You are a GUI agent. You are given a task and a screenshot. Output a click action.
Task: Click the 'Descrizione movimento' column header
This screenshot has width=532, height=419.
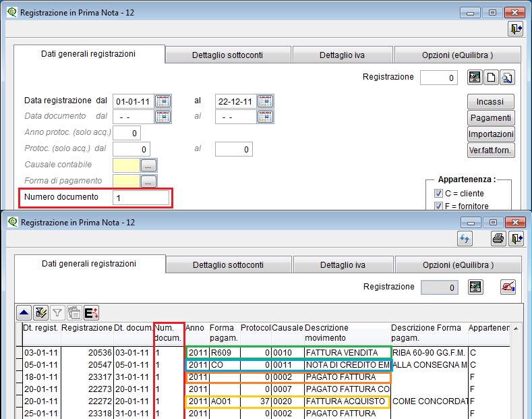coord(347,333)
